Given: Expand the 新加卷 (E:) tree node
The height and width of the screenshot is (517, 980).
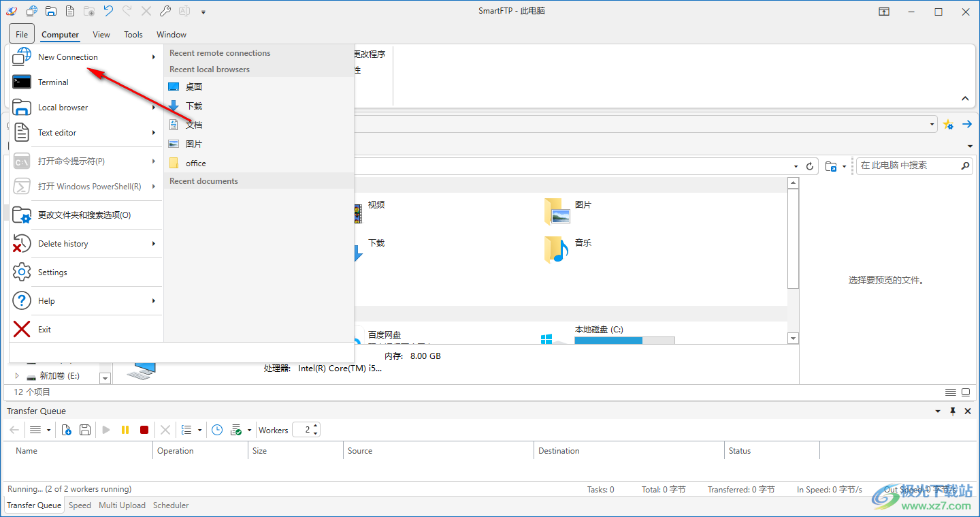Looking at the screenshot, I should 17,375.
